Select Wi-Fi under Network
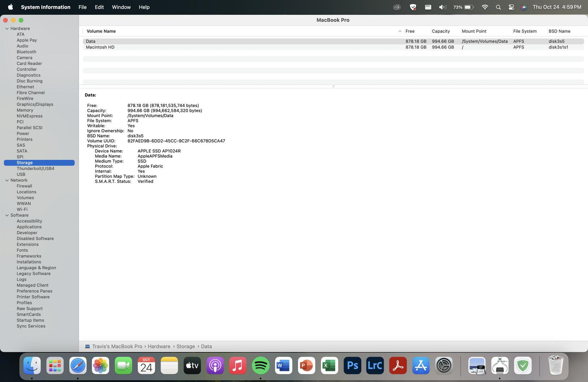 click(22, 209)
